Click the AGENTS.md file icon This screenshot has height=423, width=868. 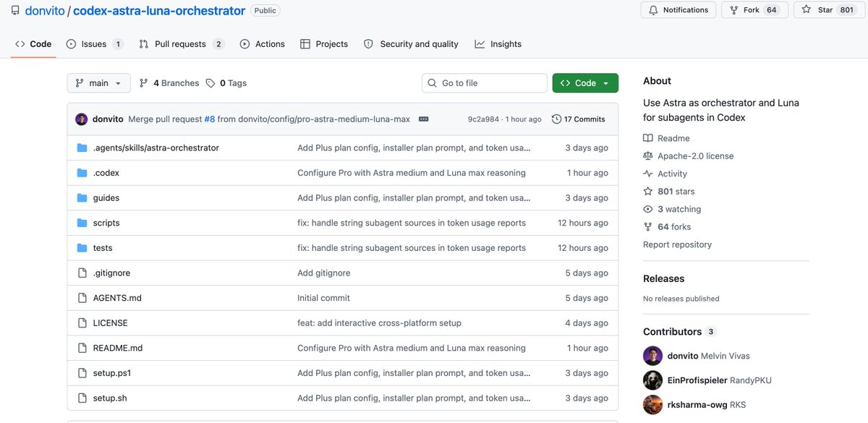82,298
